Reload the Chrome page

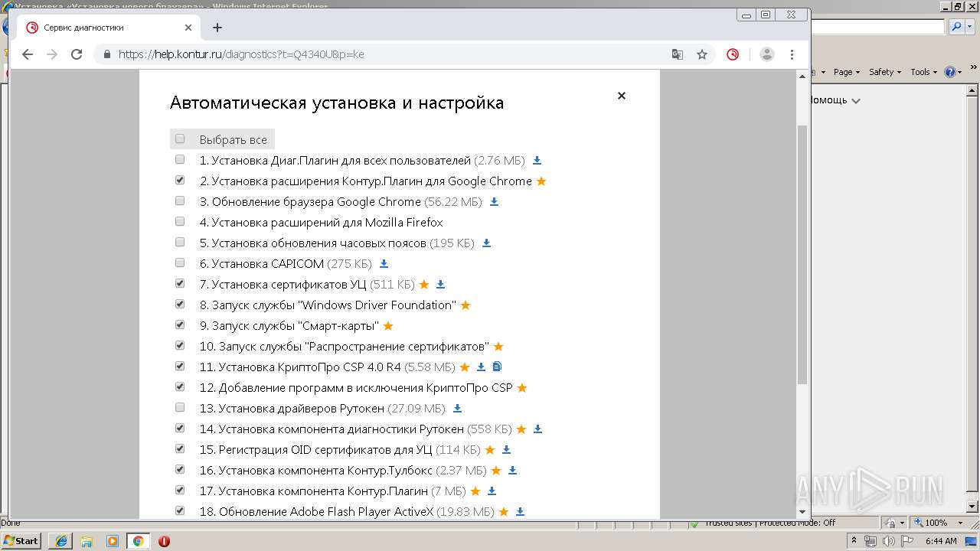click(77, 54)
